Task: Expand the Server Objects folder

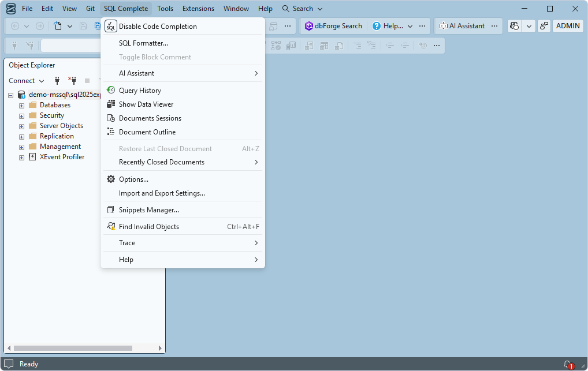Action: coord(22,127)
